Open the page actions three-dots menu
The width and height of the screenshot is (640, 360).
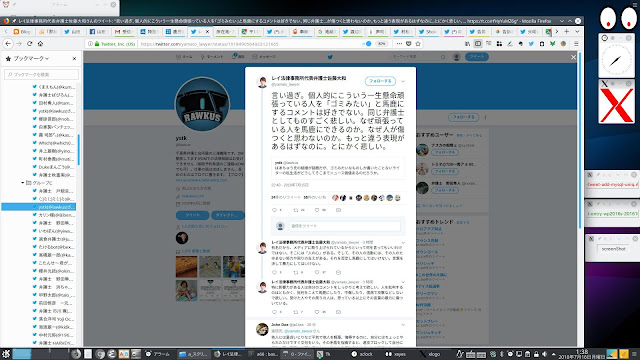coord(399,44)
